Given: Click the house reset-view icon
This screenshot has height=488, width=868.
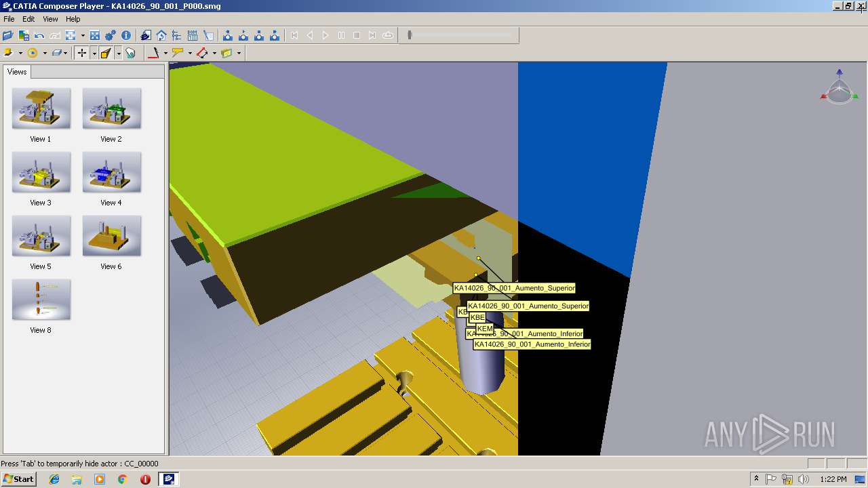Looking at the screenshot, I should point(161,35).
